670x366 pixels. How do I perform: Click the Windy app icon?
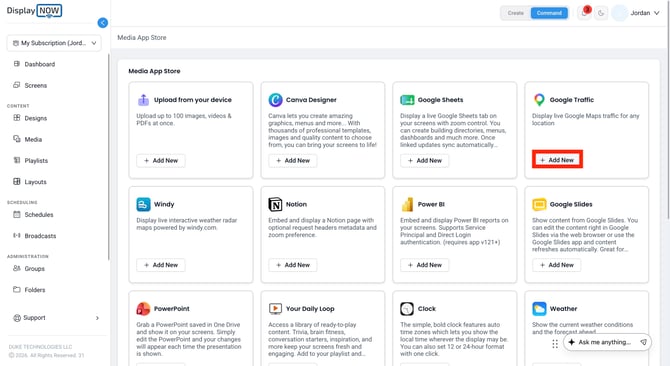(x=143, y=204)
